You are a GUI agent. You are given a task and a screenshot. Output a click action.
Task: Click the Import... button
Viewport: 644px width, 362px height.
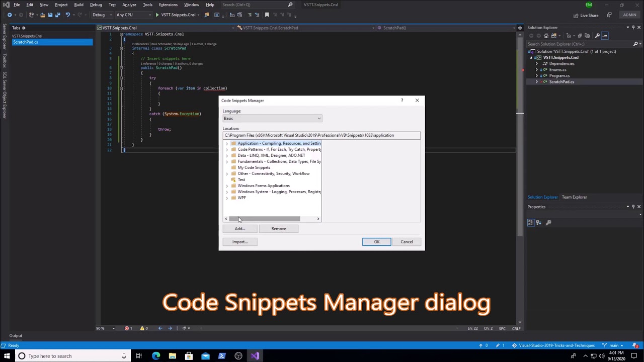click(x=239, y=242)
